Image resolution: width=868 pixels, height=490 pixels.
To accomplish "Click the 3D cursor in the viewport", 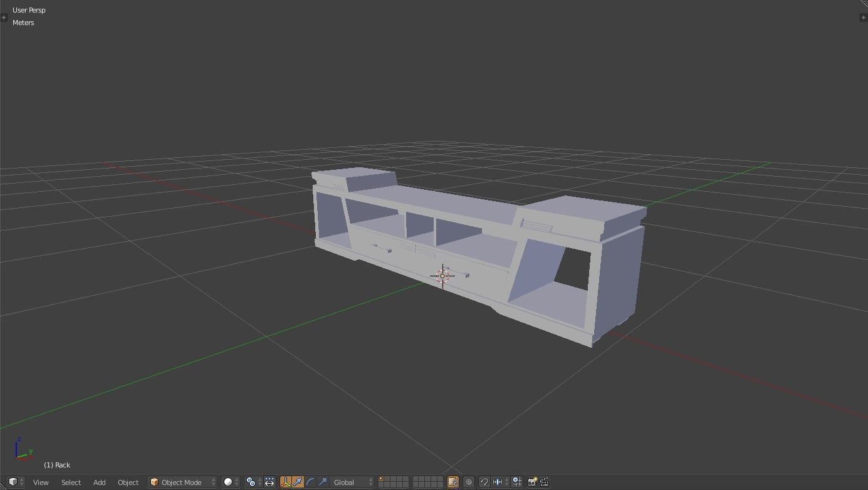I will point(442,276).
